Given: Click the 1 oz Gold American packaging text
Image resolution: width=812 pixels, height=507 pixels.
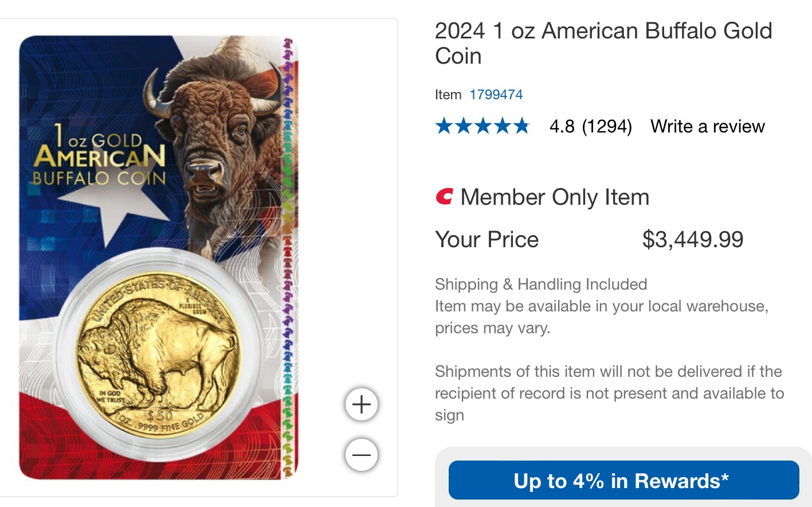Looking at the screenshot, I should (x=99, y=155).
